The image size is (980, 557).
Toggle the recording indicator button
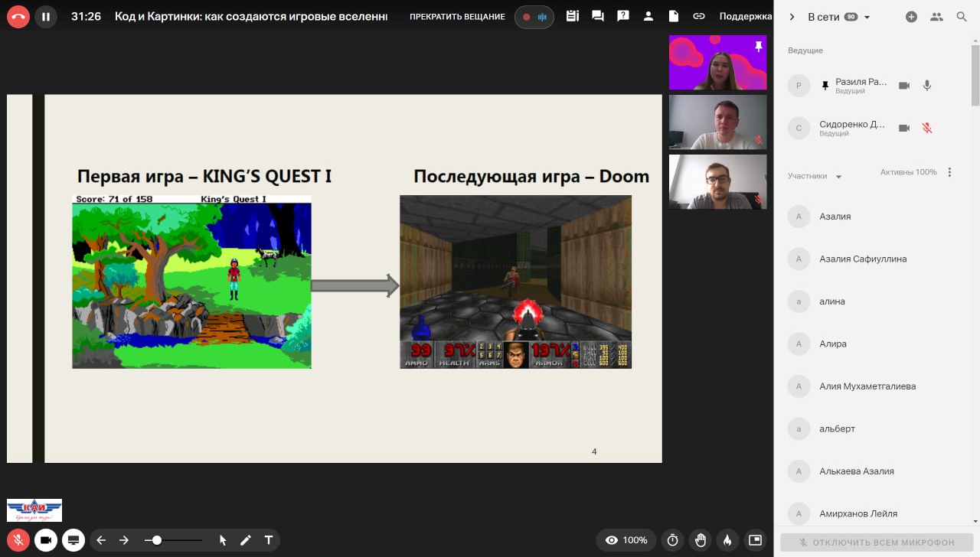534,17
